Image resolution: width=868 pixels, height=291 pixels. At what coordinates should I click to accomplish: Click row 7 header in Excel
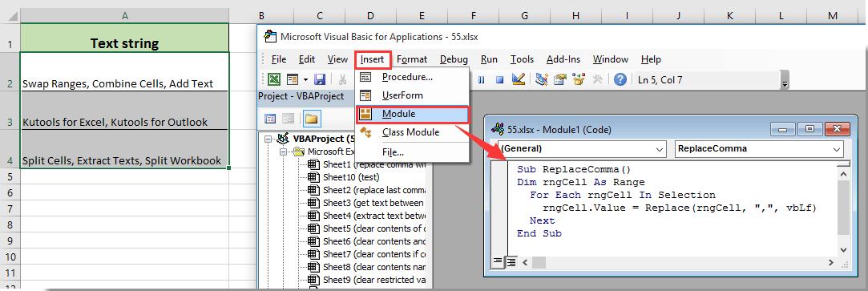10,209
